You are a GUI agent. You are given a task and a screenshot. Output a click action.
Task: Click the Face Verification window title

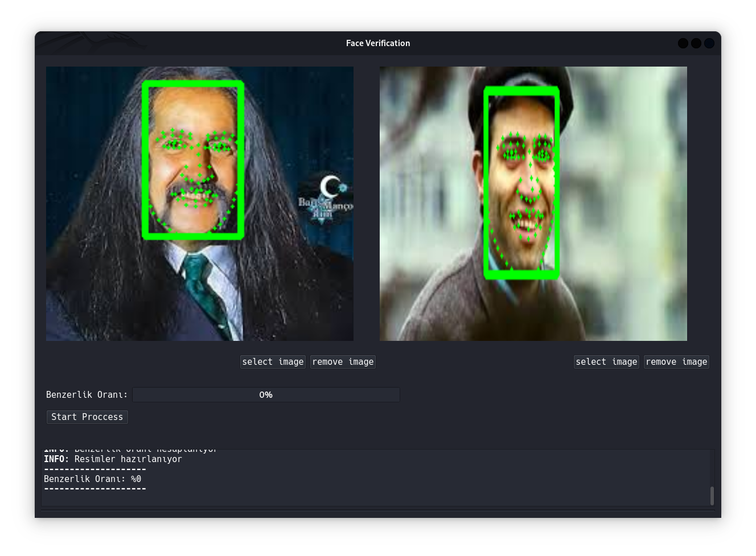pyautogui.click(x=378, y=43)
